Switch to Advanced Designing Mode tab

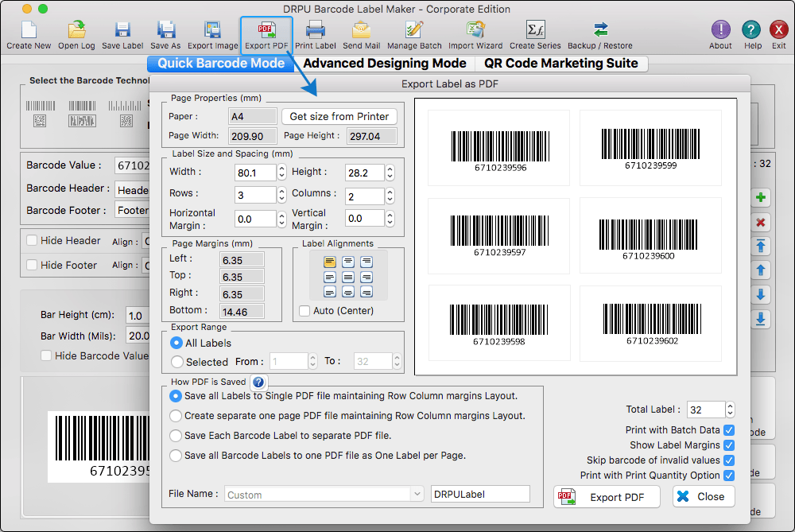point(384,64)
